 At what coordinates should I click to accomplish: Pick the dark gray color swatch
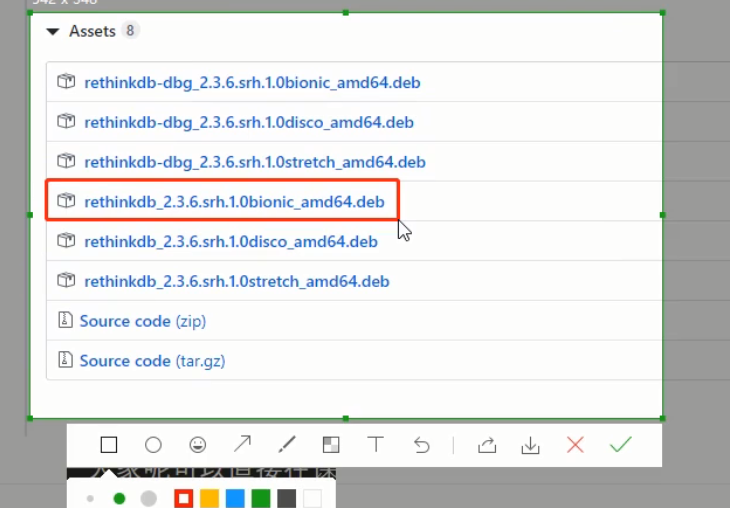(x=286, y=499)
